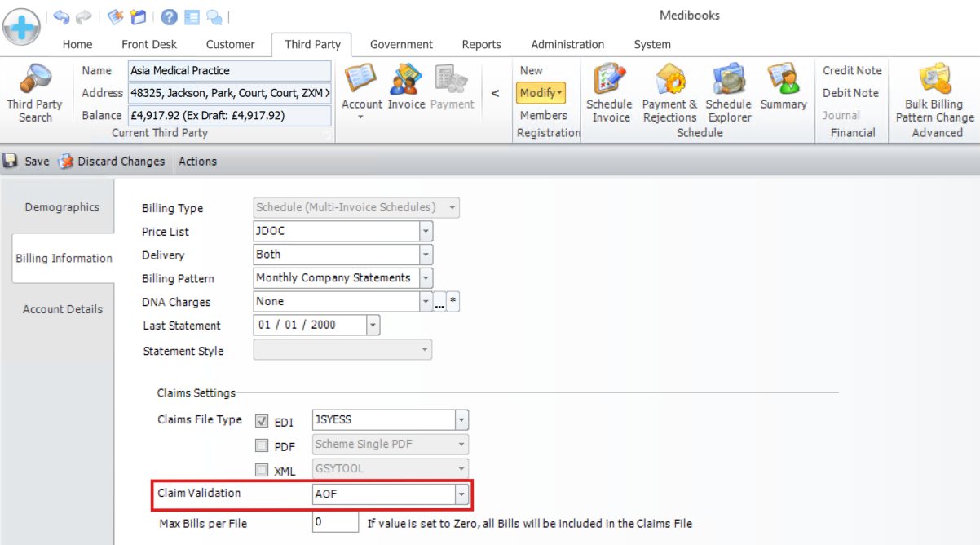Open the Summary view icon

coord(783,80)
